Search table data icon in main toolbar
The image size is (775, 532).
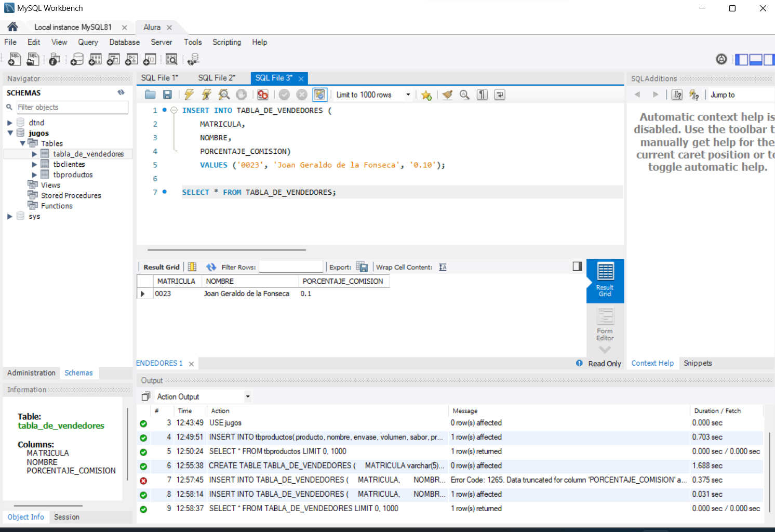point(171,59)
